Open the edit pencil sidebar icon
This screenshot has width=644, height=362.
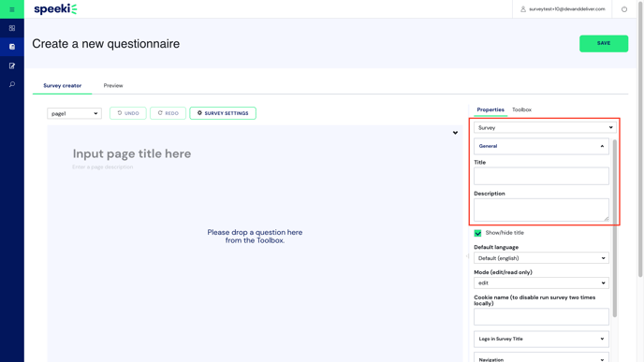12,65
